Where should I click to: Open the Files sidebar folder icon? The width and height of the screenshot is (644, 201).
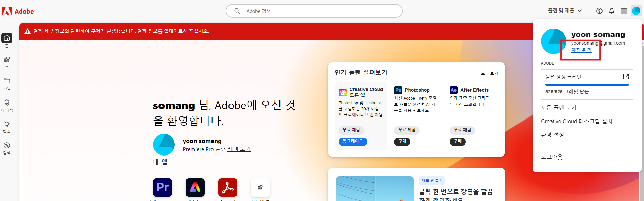tap(7, 81)
